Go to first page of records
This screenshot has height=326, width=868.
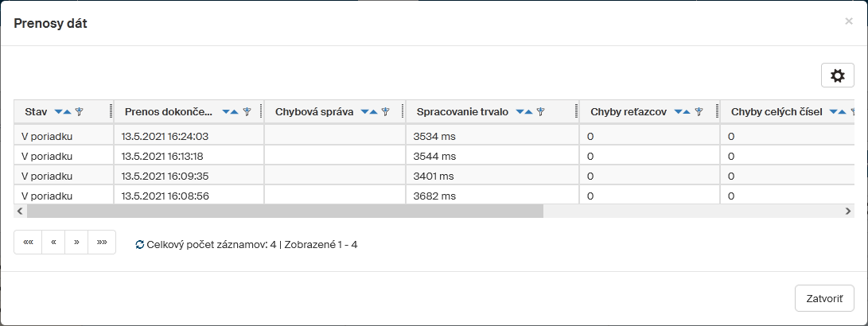(x=28, y=242)
